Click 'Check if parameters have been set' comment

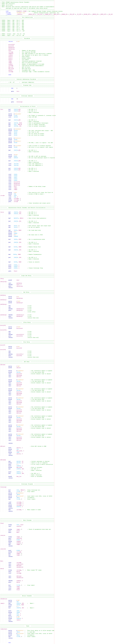(40, 529)
